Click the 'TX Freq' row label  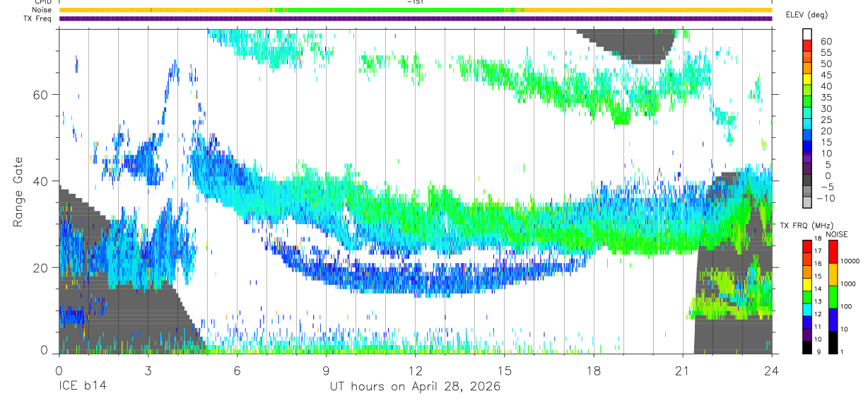click(38, 18)
